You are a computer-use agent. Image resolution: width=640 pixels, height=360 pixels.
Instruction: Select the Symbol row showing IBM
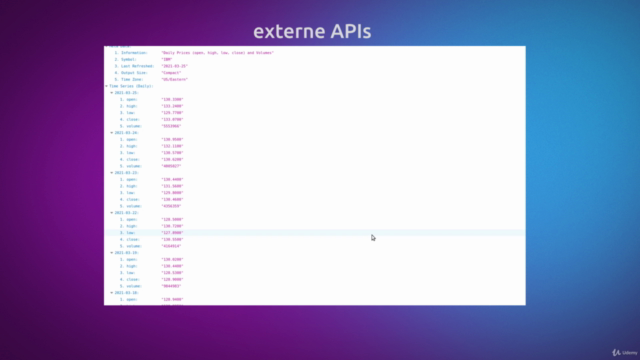[315, 59]
